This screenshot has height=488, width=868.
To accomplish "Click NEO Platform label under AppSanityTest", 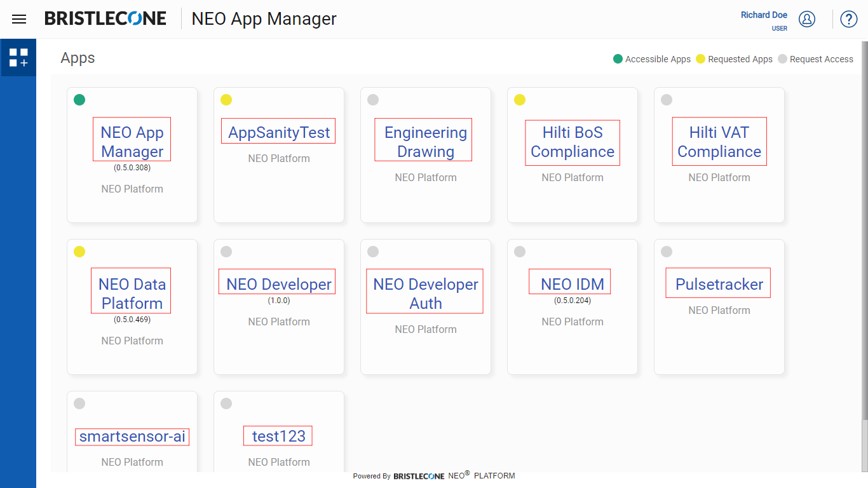I will [279, 158].
